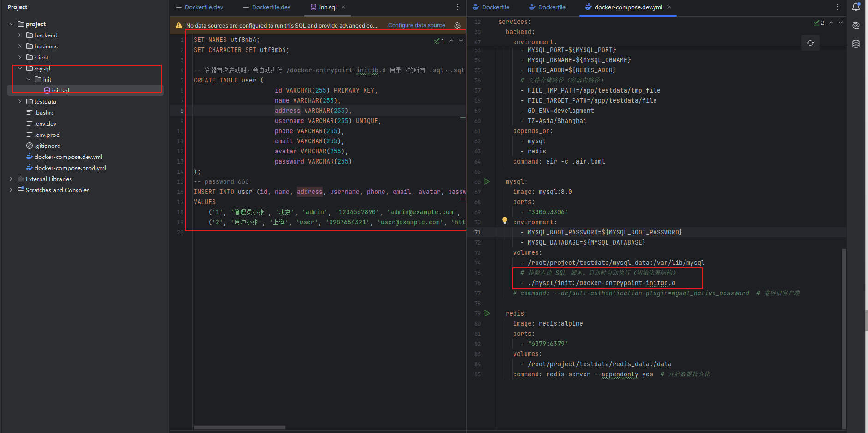This screenshot has width=868, height=433.
Task: Click the External Libraries icon
Action: click(21, 179)
